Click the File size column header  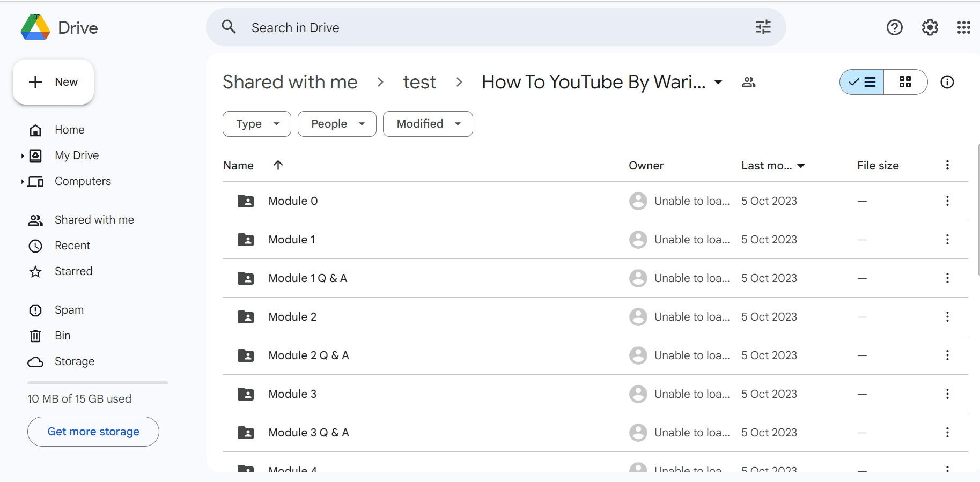tap(878, 166)
